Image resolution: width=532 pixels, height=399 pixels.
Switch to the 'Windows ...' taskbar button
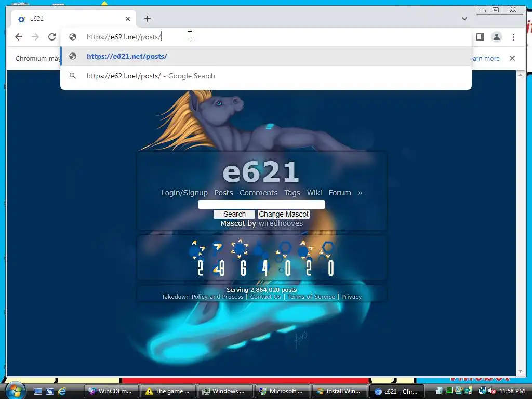[x=225, y=391]
